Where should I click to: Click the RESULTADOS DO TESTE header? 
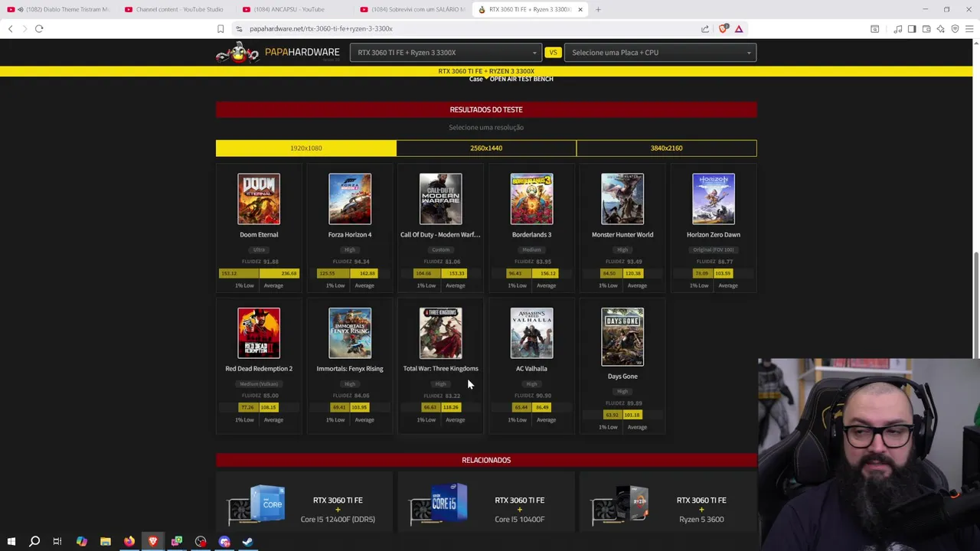[x=486, y=109]
